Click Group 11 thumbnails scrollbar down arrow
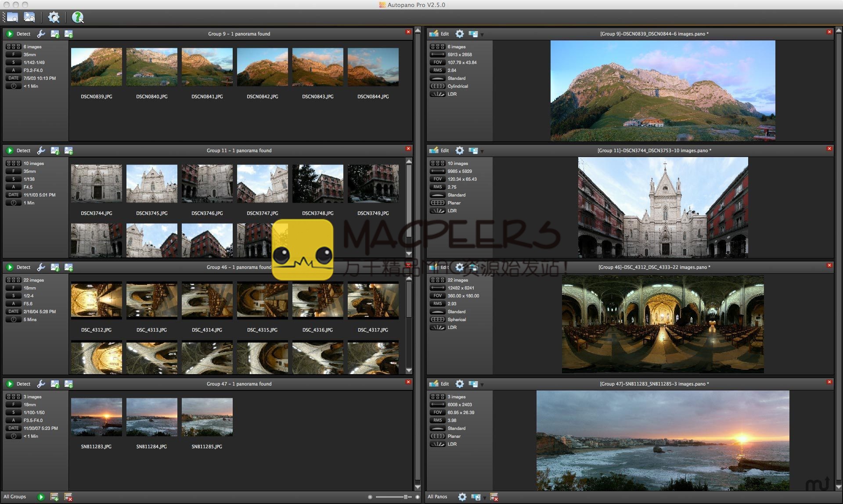Image resolution: width=843 pixels, height=504 pixels. (409, 254)
